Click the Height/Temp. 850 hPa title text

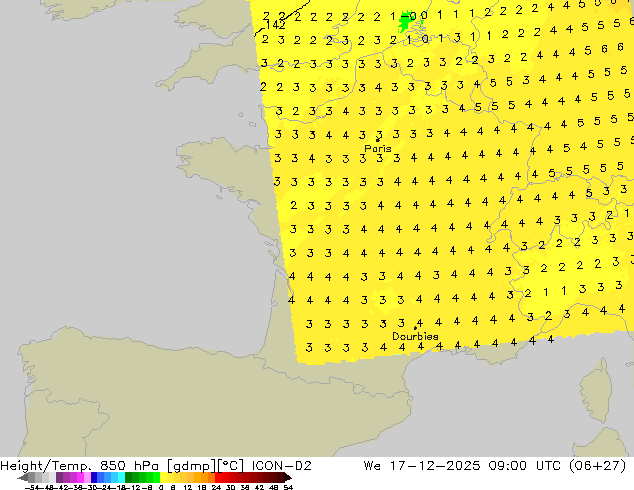pyautogui.click(x=81, y=466)
